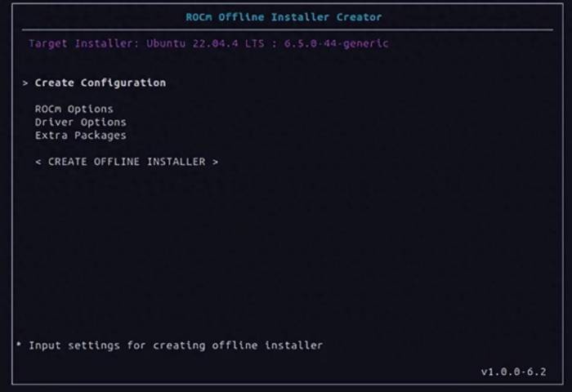Click the ROCm Offline Installer Creator title
This screenshot has height=392, width=572.
point(284,17)
